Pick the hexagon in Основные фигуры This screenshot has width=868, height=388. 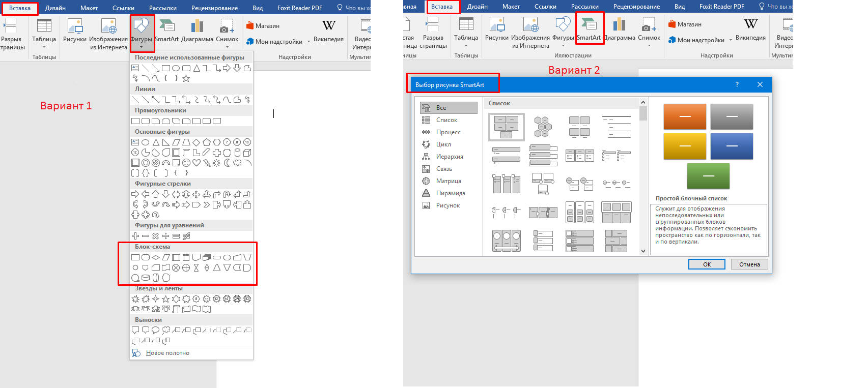coord(216,142)
